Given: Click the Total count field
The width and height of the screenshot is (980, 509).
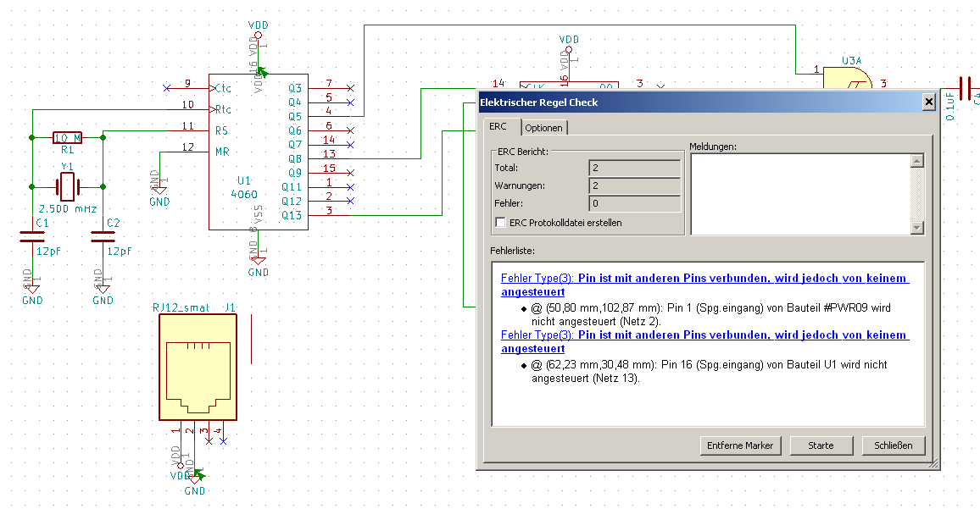Looking at the screenshot, I should pos(634,168).
